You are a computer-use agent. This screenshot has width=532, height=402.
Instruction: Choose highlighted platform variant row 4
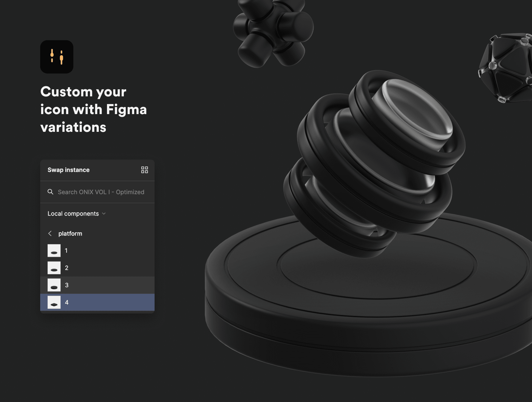coord(97,302)
